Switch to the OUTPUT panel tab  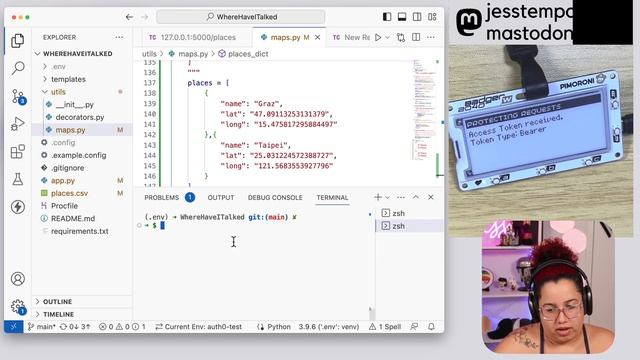tap(221, 198)
